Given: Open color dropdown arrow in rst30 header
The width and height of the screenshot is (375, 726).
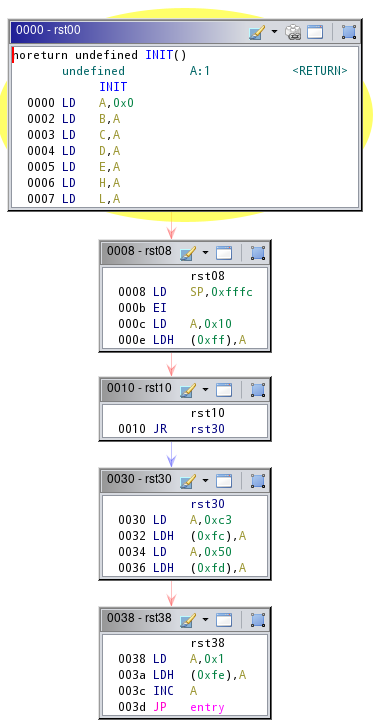Looking at the screenshot, I should (205, 482).
